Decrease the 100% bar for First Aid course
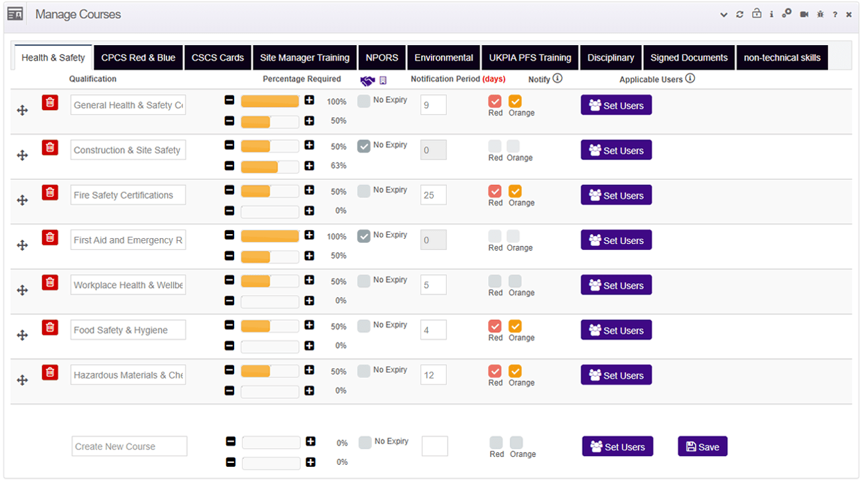The width and height of the screenshot is (862, 504). pos(229,235)
